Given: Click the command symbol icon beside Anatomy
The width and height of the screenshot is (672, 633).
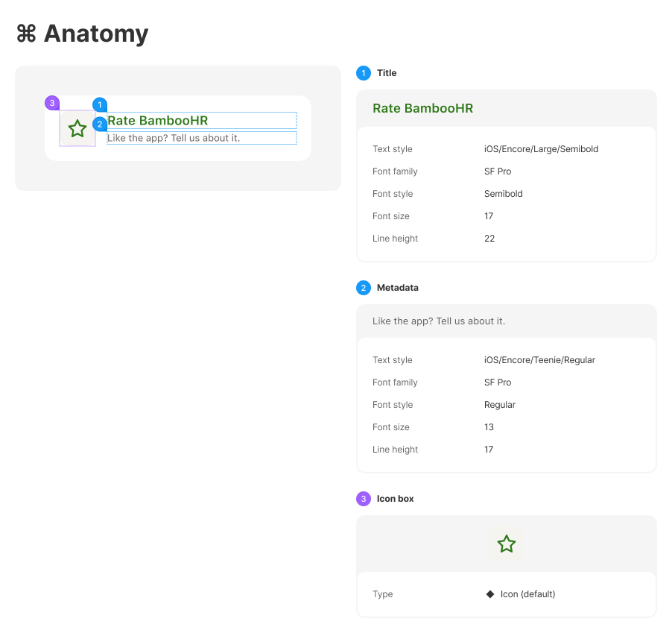Looking at the screenshot, I should (x=26, y=34).
